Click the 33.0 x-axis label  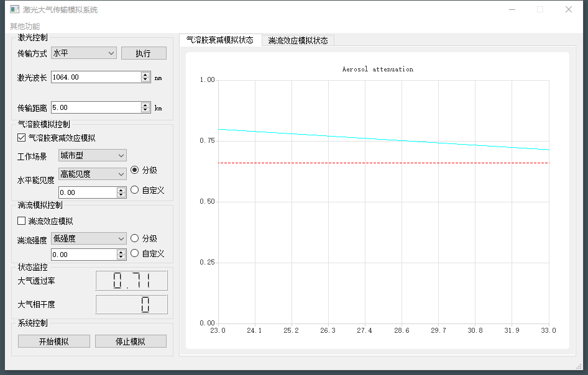(x=548, y=330)
